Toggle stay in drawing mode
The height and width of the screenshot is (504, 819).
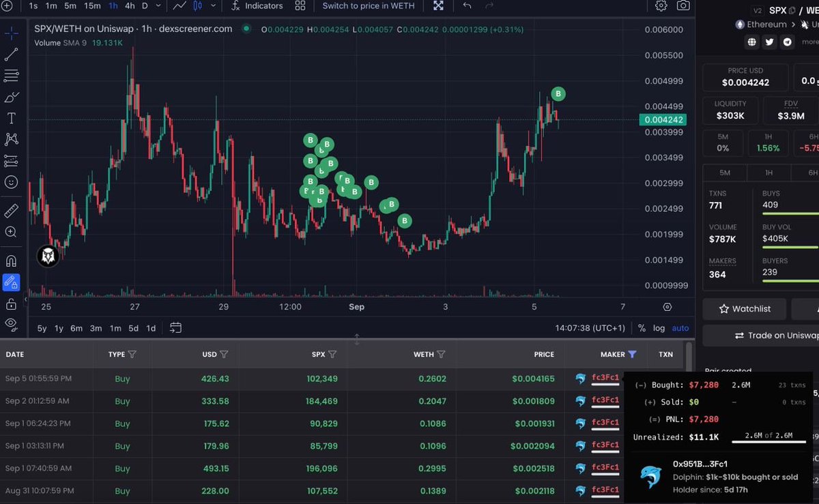click(12, 282)
